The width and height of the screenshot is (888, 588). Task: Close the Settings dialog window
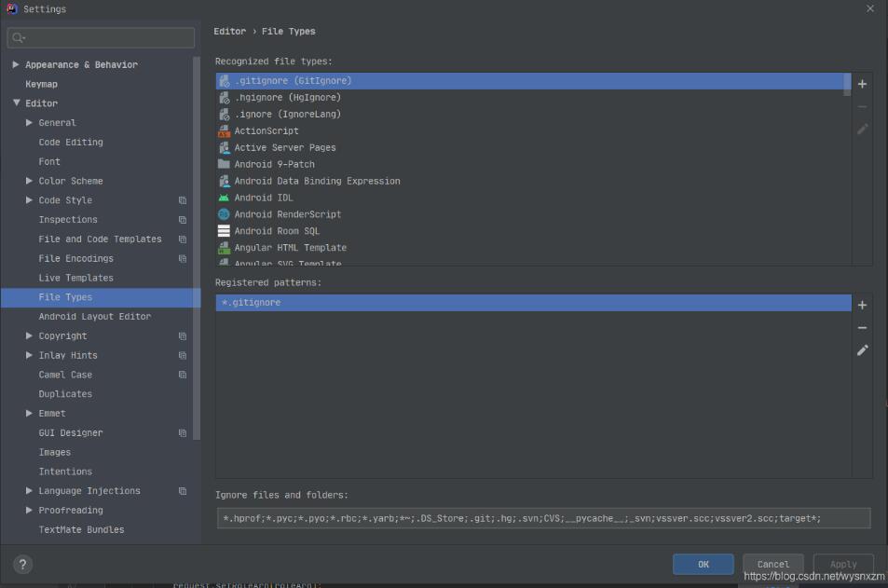pyautogui.click(x=870, y=8)
